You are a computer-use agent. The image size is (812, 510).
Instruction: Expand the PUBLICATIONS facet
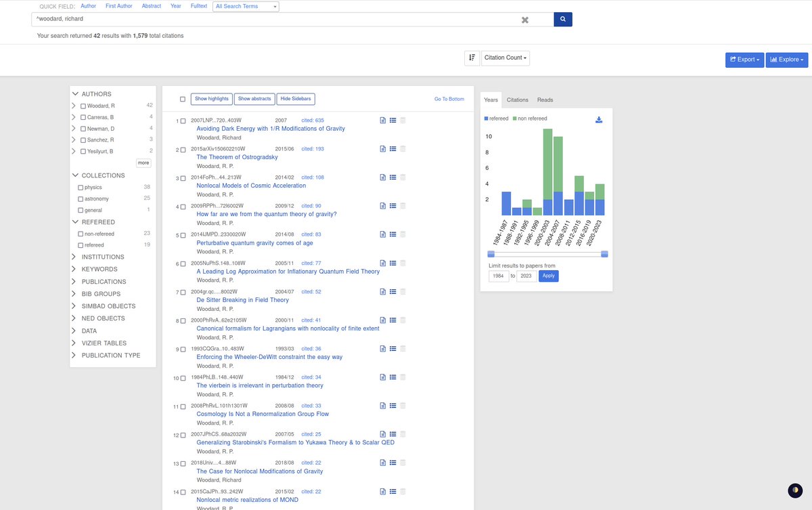point(74,282)
